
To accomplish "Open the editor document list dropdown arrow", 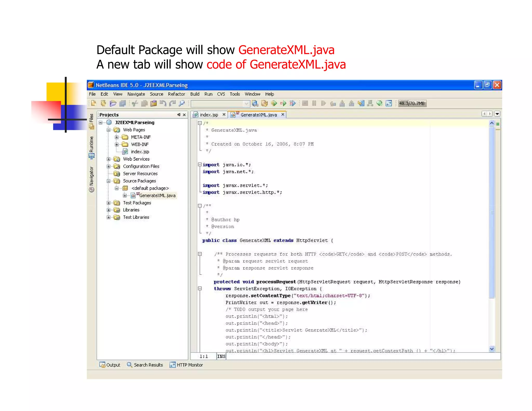I will tap(497, 114).
